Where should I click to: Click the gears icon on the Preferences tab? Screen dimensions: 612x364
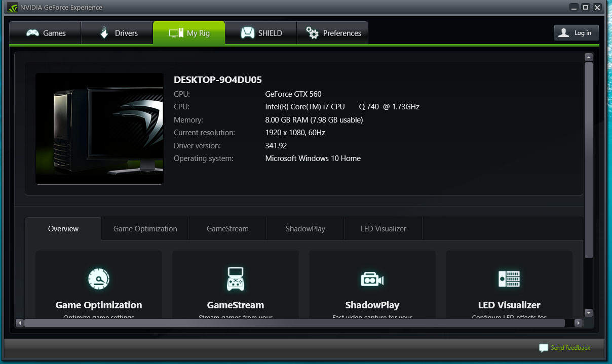coord(313,33)
